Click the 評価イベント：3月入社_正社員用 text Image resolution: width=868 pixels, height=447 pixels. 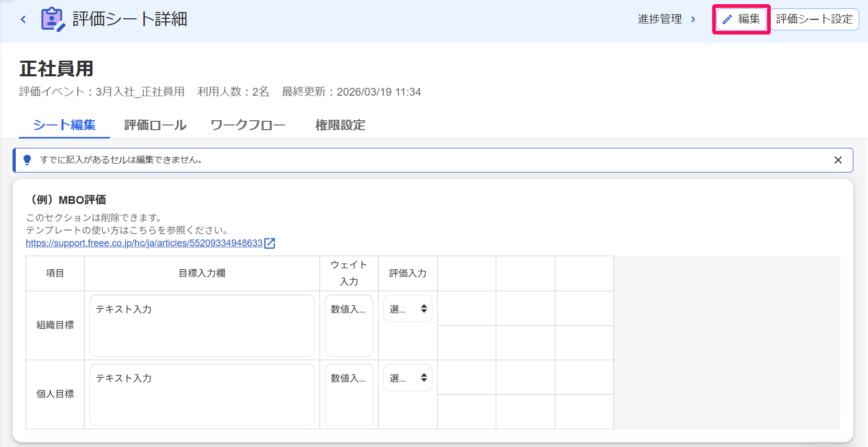tap(102, 92)
